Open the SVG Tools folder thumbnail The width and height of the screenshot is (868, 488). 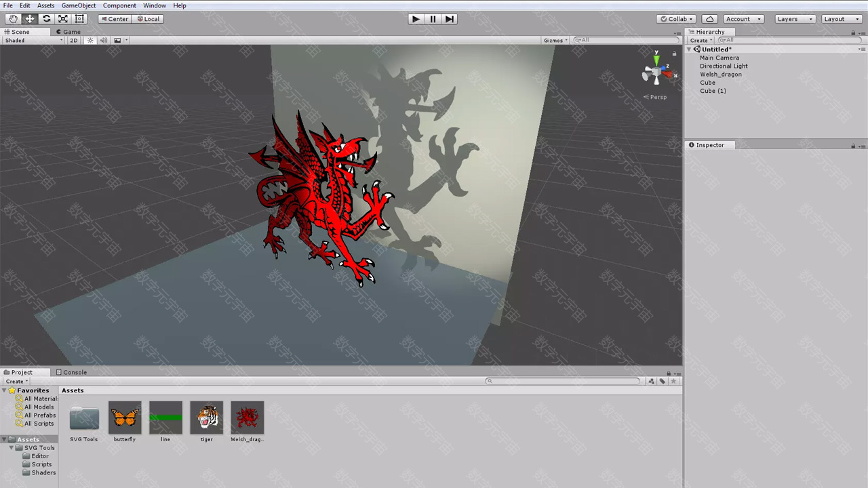coord(84,418)
